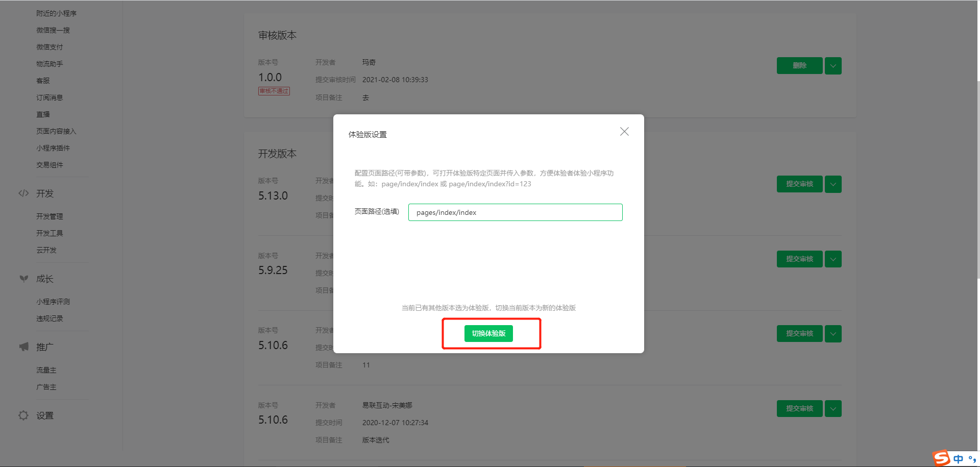Image resolution: width=980 pixels, height=467 pixels.
Task: Open the 开发管理 menu item
Action: click(50, 216)
